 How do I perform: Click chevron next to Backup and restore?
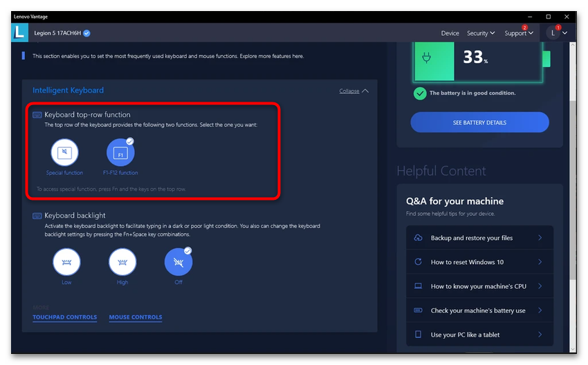[x=540, y=238]
